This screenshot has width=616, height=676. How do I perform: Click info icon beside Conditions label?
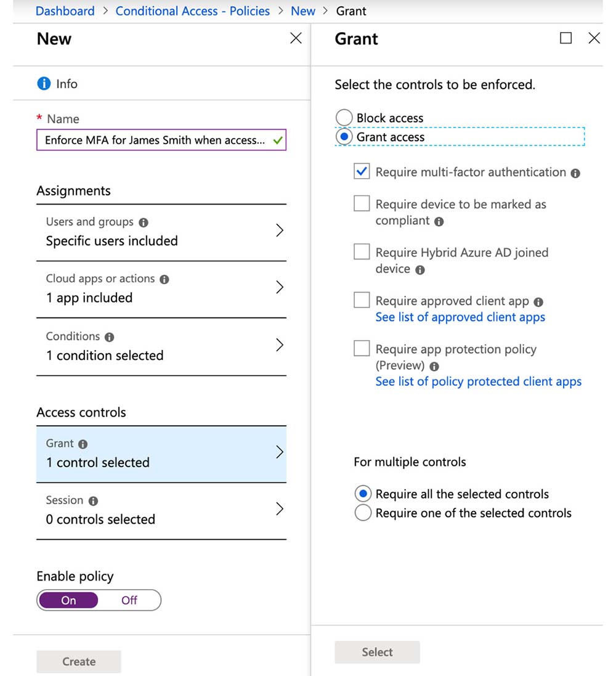pos(110,337)
